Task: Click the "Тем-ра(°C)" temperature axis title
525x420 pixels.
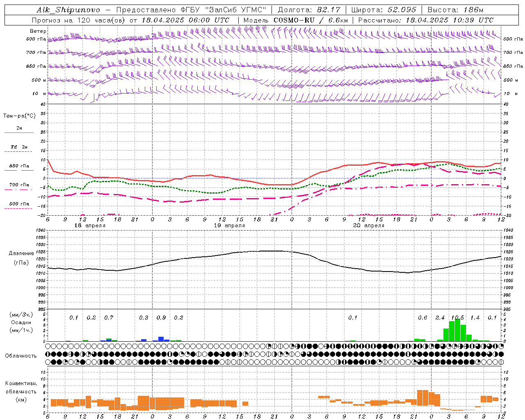Action: [x=19, y=116]
